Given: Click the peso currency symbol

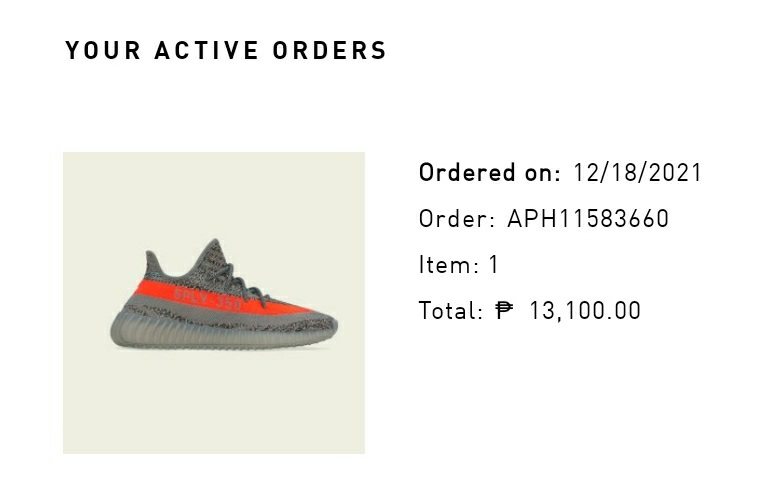Looking at the screenshot, I should [x=505, y=311].
